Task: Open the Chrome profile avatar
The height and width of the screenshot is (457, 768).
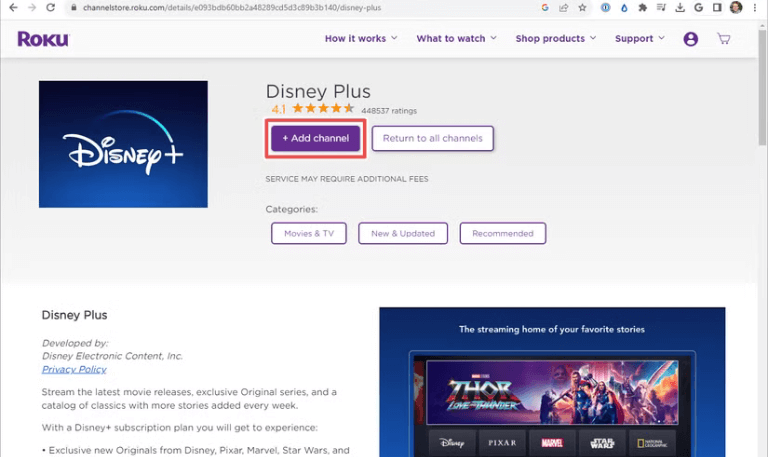Action: [x=736, y=7]
